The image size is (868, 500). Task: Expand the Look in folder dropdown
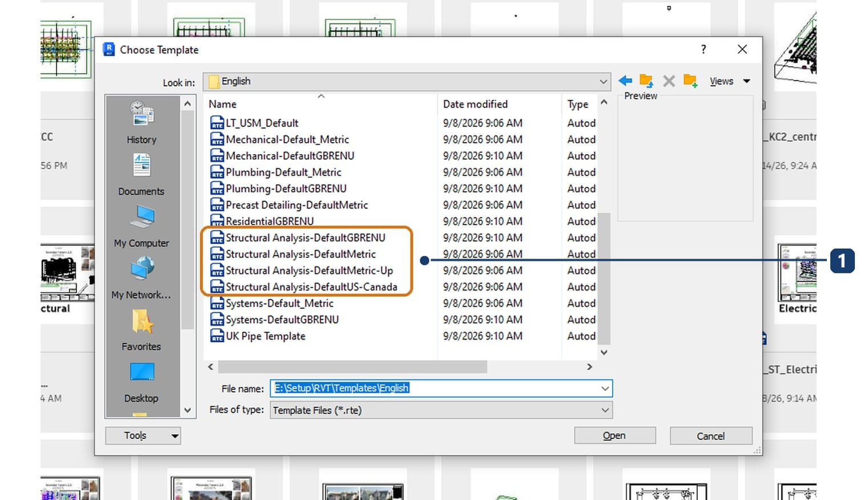603,82
